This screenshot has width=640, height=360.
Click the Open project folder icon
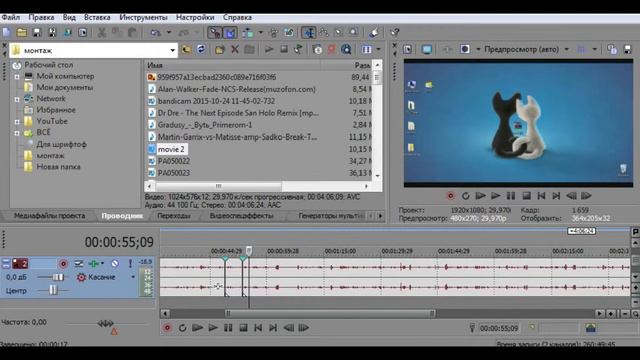[22, 33]
